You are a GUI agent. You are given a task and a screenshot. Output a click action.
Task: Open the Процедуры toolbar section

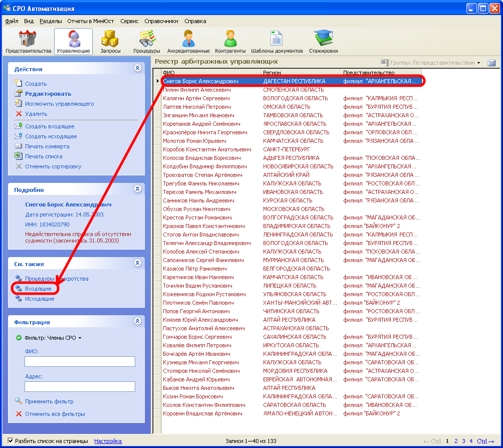pyautogui.click(x=146, y=42)
